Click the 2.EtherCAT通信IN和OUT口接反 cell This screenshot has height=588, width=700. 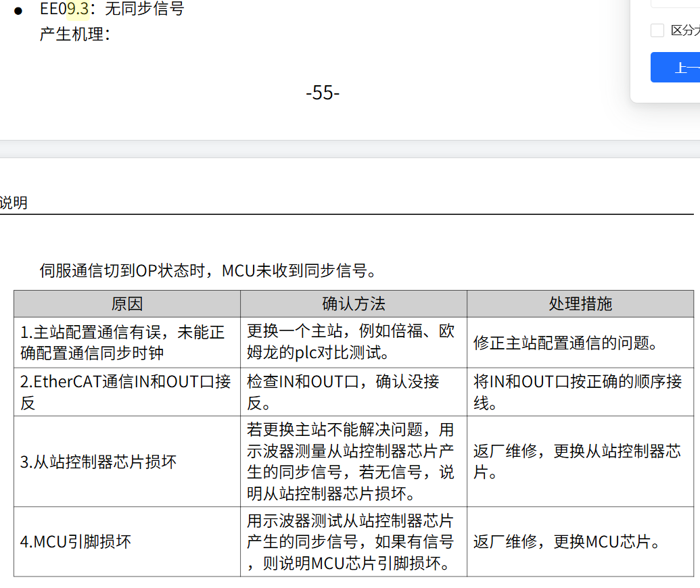[x=126, y=391]
